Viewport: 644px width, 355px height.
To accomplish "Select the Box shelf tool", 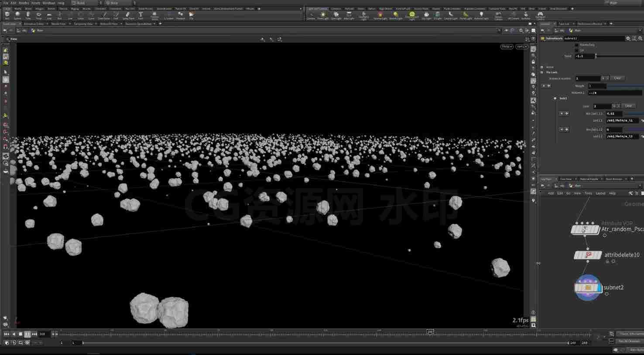I will click(x=7, y=15).
